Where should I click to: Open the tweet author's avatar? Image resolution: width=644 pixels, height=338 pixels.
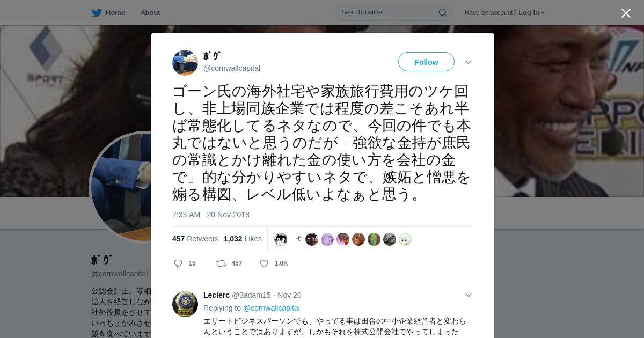pyautogui.click(x=185, y=63)
